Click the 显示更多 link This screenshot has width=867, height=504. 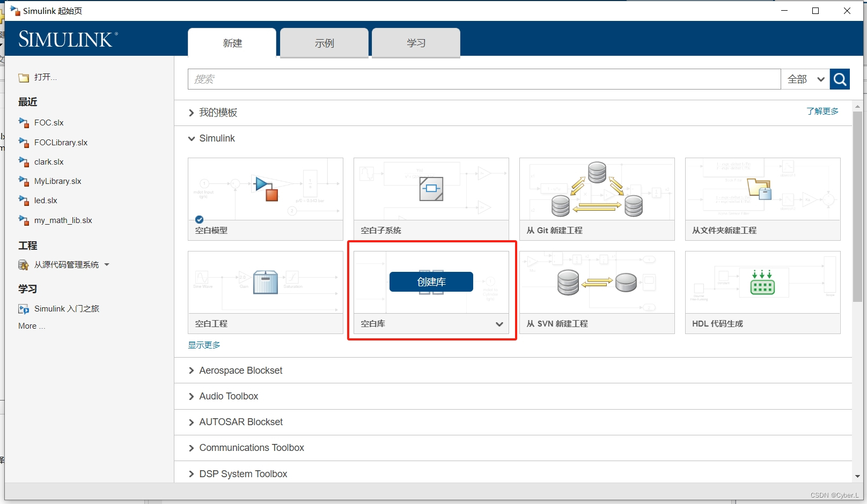tap(204, 345)
